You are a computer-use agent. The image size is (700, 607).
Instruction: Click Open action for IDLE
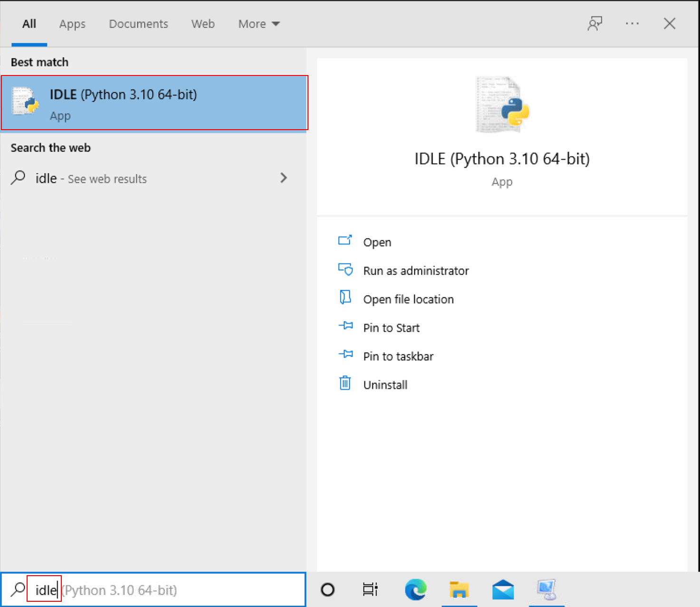point(377,242)
